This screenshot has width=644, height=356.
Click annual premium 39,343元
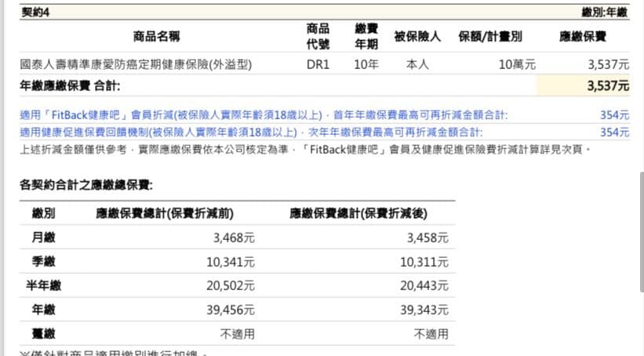[x=424, y=310]
